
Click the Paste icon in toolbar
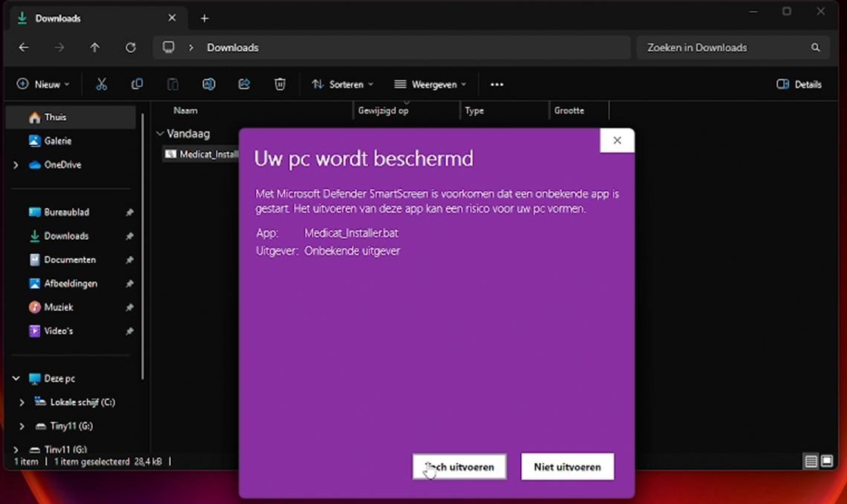173,84
